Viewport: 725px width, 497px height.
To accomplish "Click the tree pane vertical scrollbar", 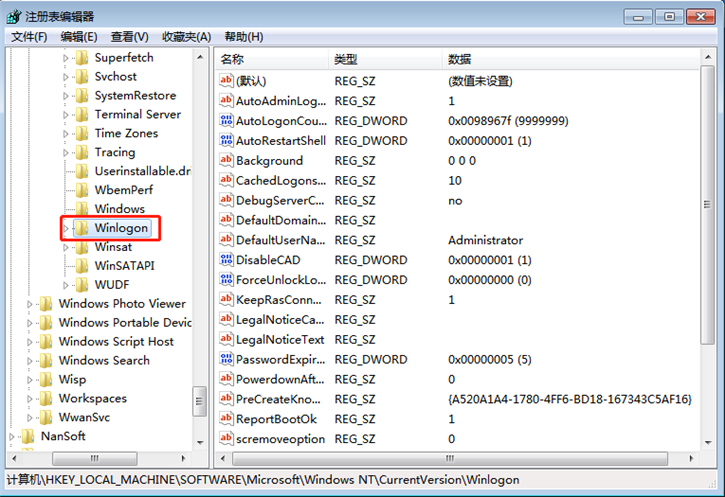I will point(200,250).
